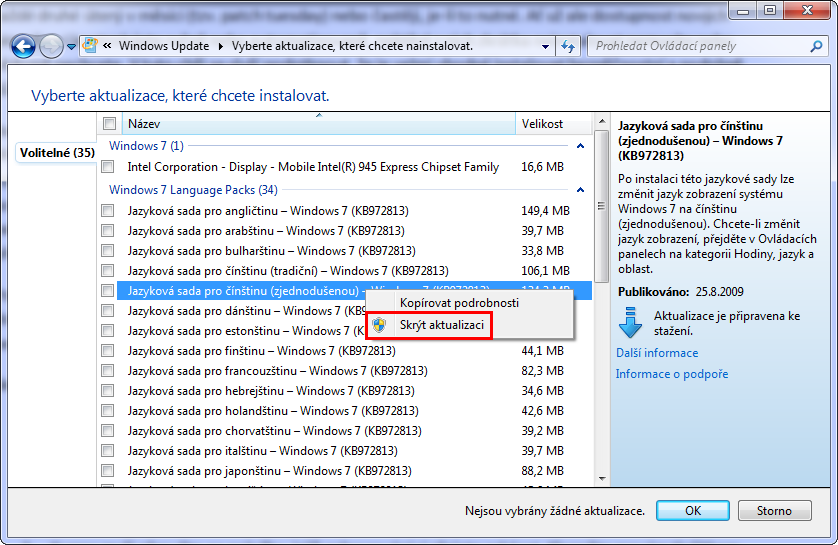The width and height of the screenshot is (838, 545).
Task: Check the čínštinu (tradiční) language pack box
Action: 108,270
